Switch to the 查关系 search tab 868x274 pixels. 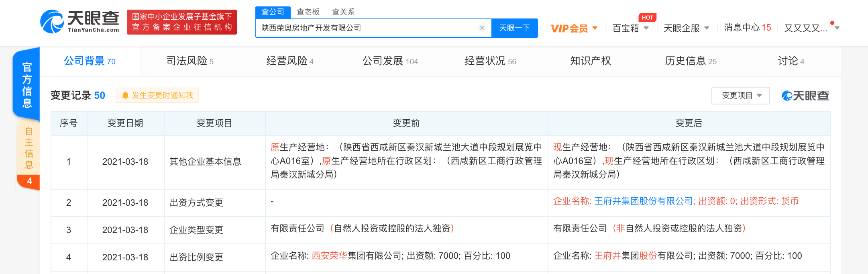click(x=343, y=12)
